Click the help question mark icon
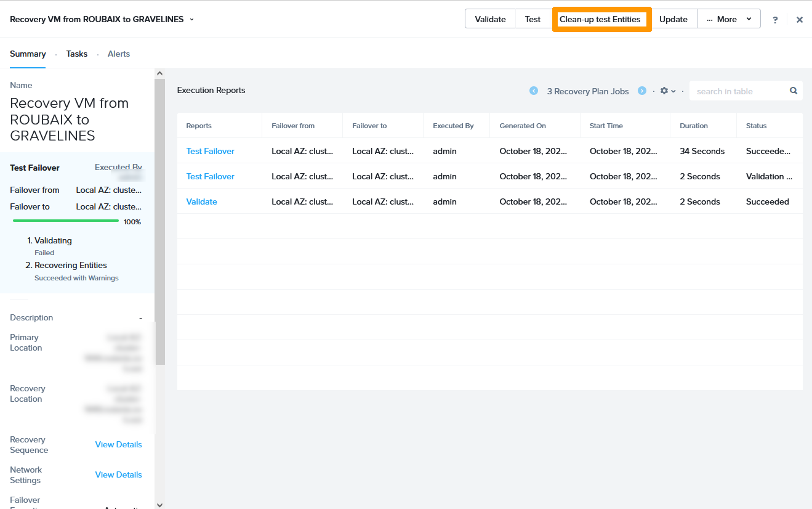This screenshot has width=812, height=509. pos(775,20)
